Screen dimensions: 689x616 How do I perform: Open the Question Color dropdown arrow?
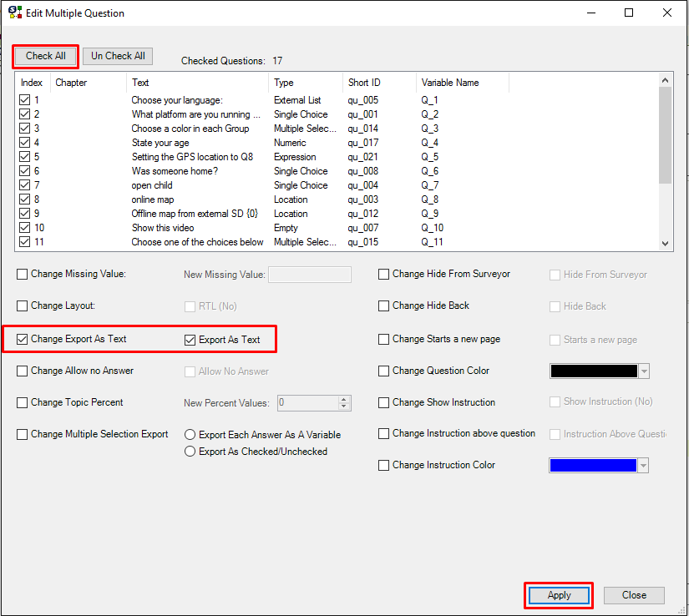pyautogui.click(x=644, y=371)
